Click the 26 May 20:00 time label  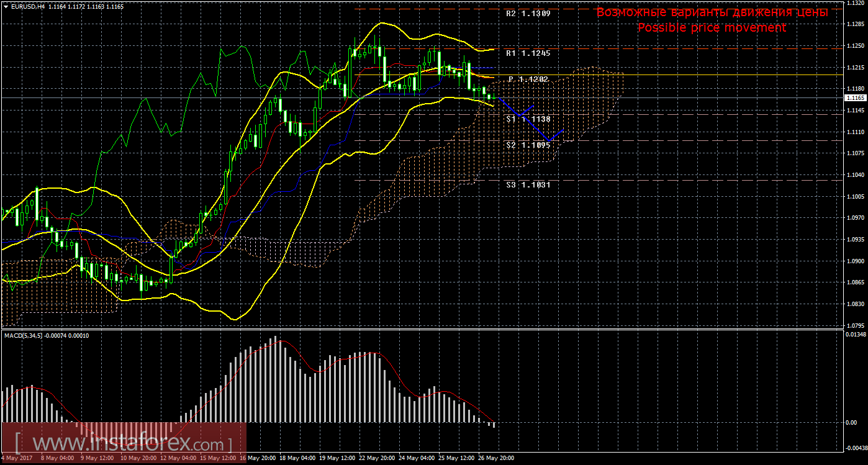497,458
